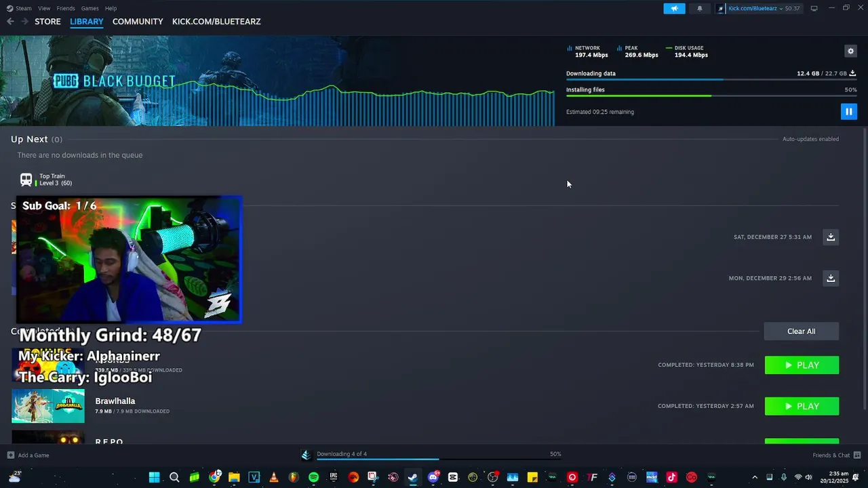
Task: Open the weather widget on taskbar
Action: coord(14,477)
